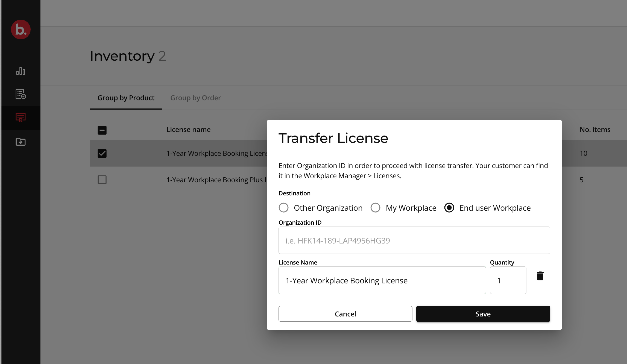
Task: Click the License name column header
Action: coord(189,130)
